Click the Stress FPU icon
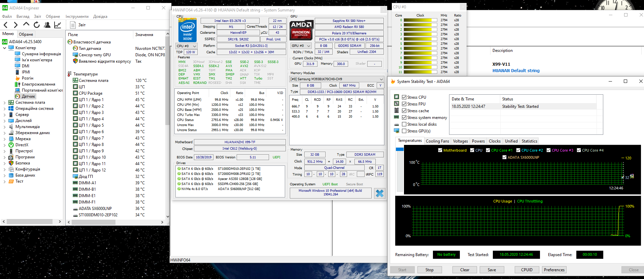The height and width of the screenshot is (279, 644). pos(397,103)
